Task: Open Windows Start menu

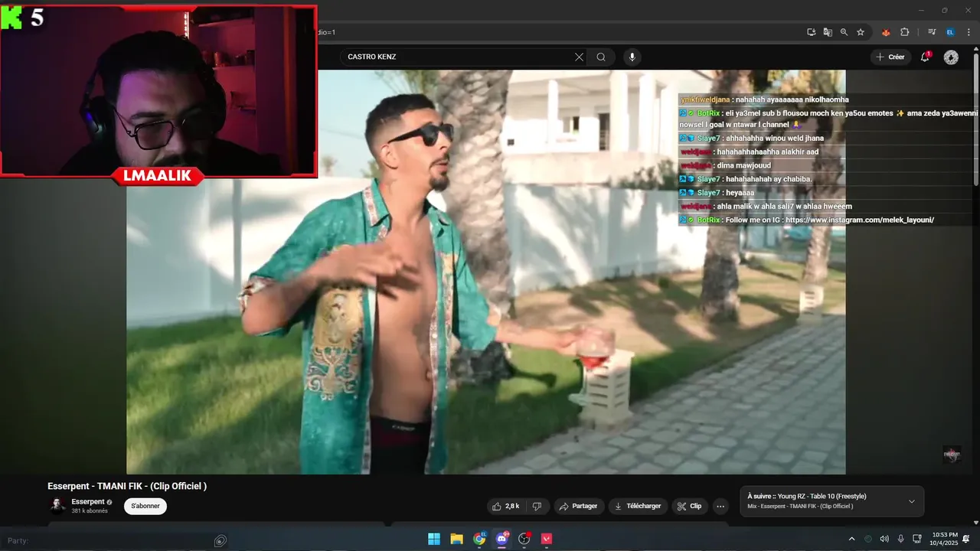Action: pyautogui.click(x=433, y=539)
